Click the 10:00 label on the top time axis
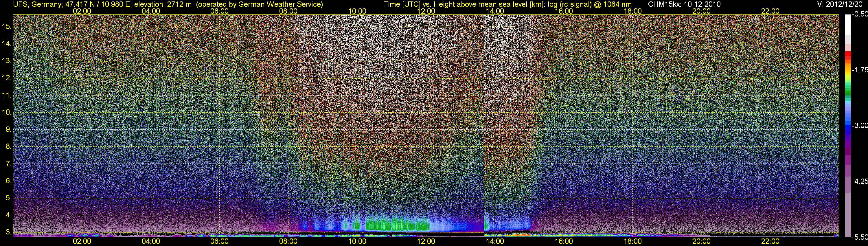The width and height of the screenshot is (868, 246). 357,11
